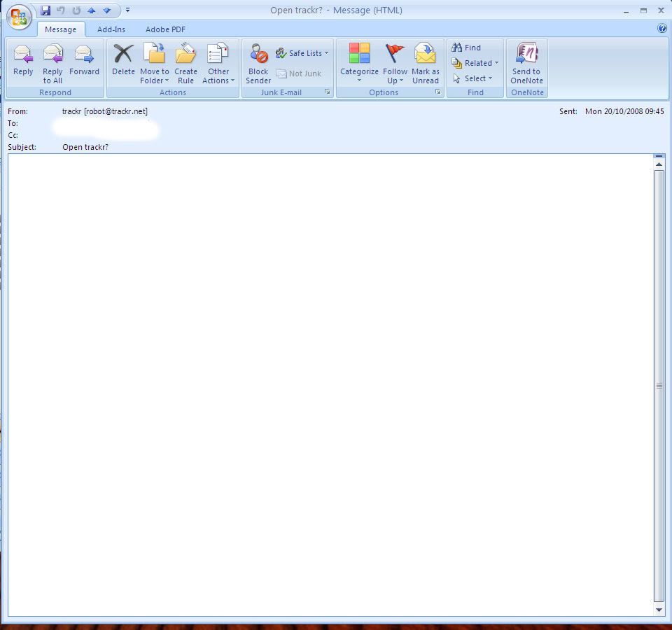
Task: Mark the message as Unread
Action: coord(426,62)
